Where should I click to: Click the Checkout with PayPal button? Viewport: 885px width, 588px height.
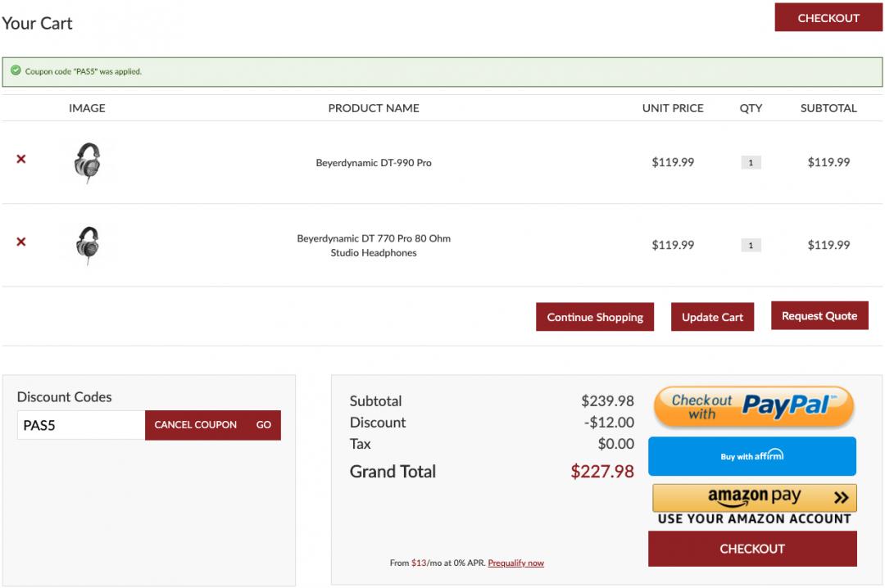[x=753, y=407]
